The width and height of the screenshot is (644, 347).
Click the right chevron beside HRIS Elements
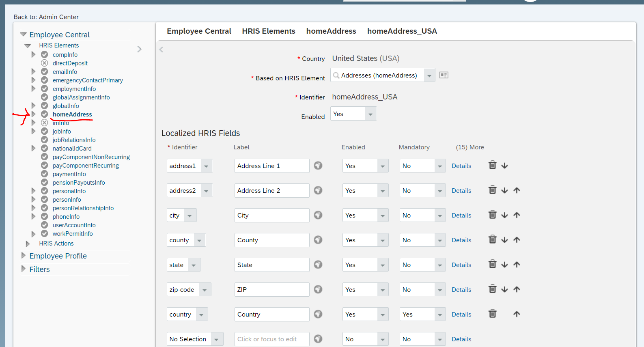(x=139, y=49)
